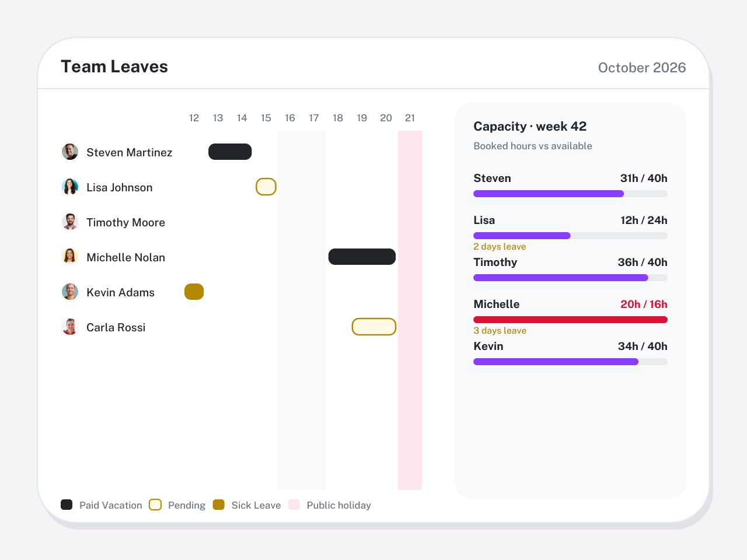
Task: Click Michelle in the capacity panel
Action: tap(496, 304)
